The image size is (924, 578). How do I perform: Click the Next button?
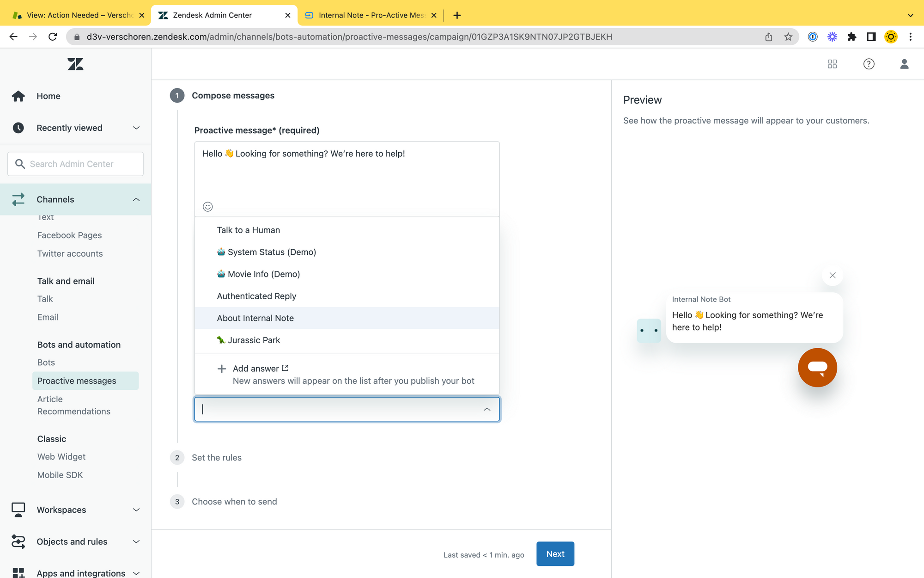[x=555, y=553]
